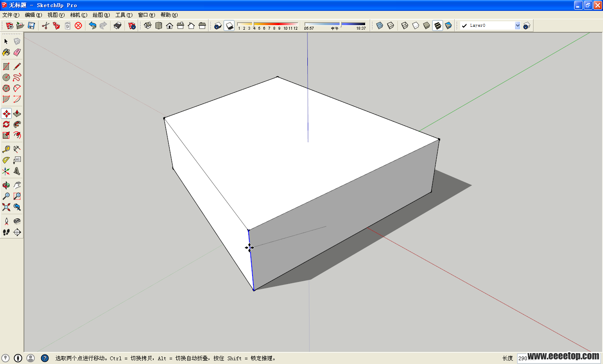
Task: Undo the last action
Action: click(x=93, y=26)
